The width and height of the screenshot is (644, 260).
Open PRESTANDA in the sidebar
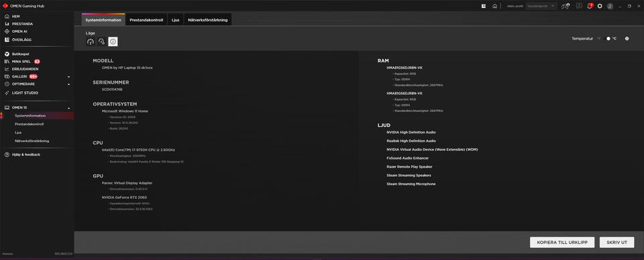click(22, 23)
